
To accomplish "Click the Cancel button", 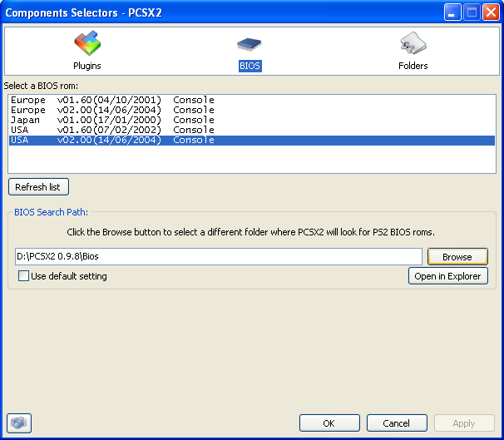I will pos(397,423).
